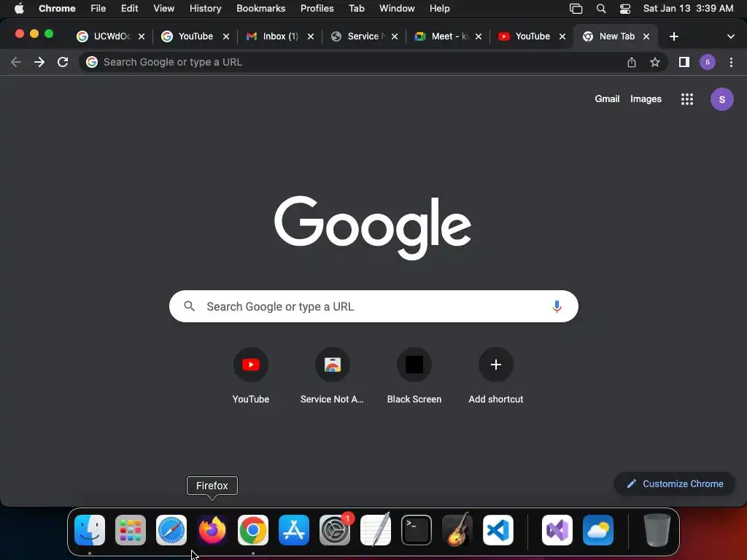Screen dimensions: 747x560
Task: Open the Images link
Action: [x=646, y=99]
